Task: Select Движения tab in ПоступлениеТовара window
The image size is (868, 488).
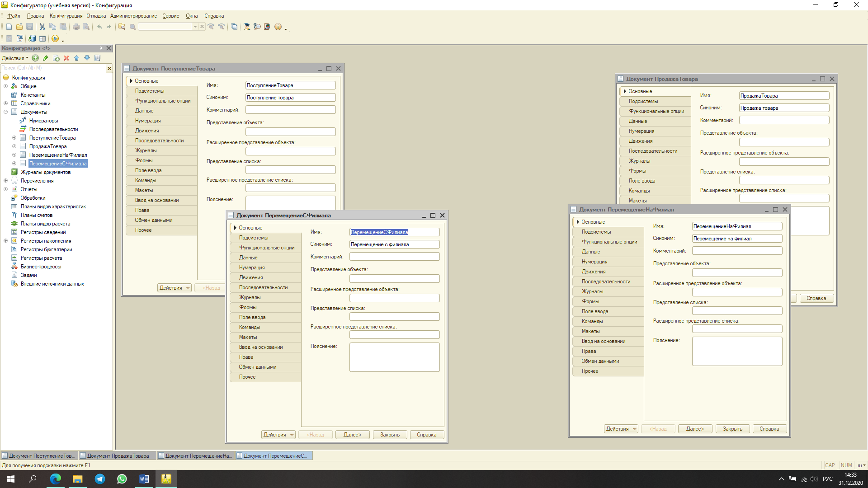Action: [x=161, y=131]
